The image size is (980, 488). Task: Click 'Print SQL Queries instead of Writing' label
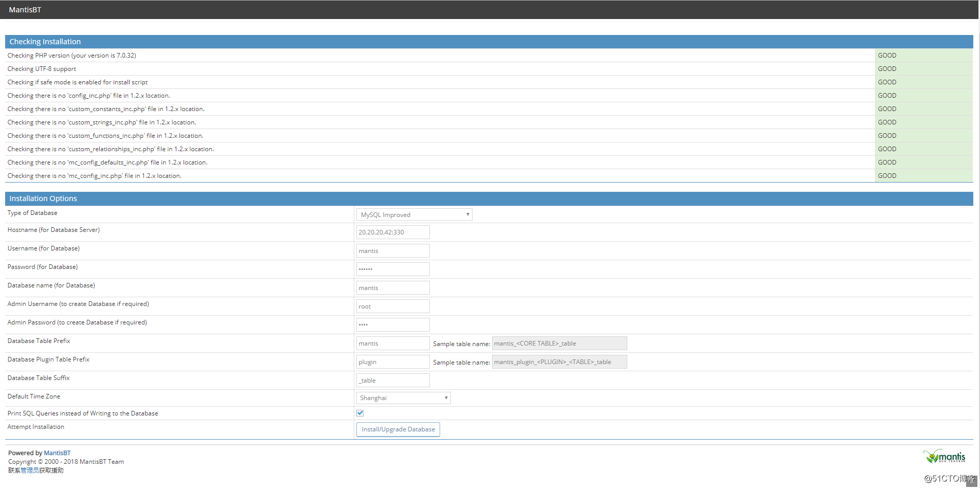[x=83, y=413]
